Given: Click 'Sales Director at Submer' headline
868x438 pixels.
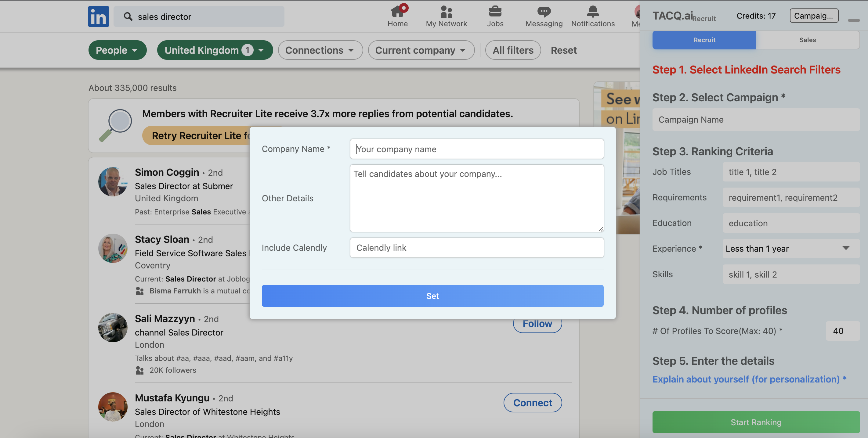Looking at the screenshot, I should 184,186.
